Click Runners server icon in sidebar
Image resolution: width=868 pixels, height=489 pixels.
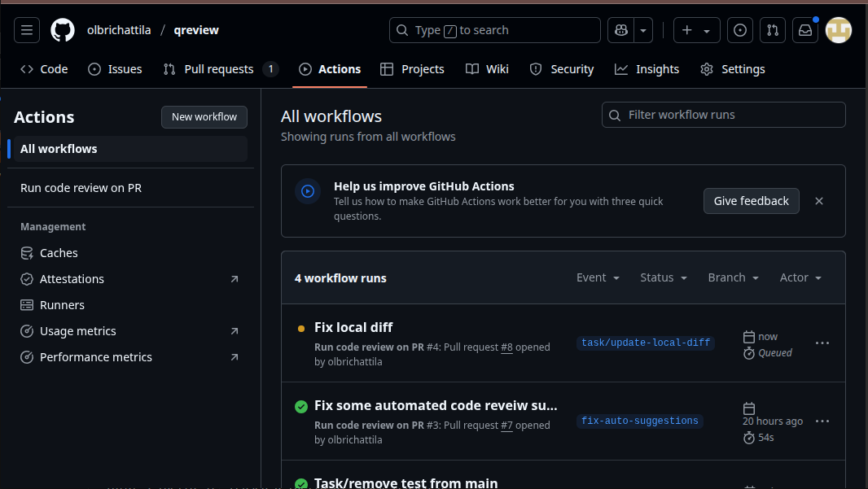pos(27,305)
